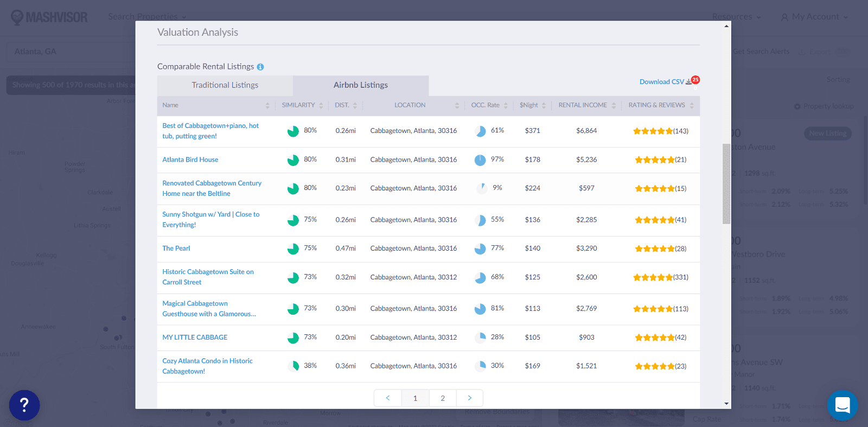Switch to Traditional Listings tab
868x427 pixels.
tap(225, 85)
